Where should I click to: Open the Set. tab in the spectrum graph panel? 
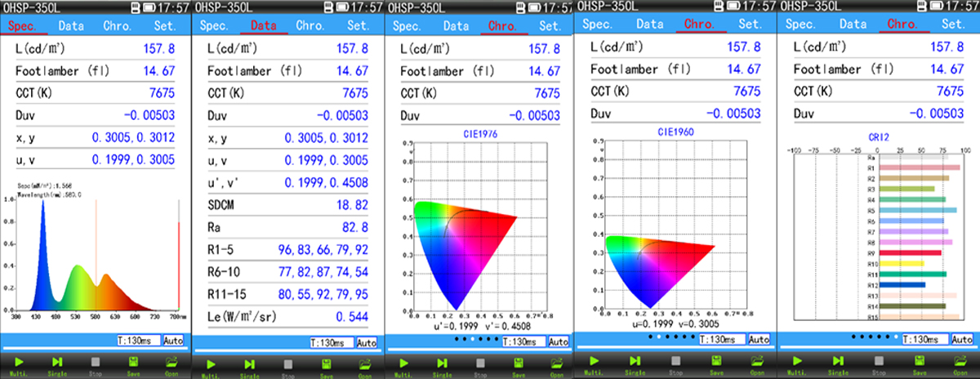[x=166, y=25]
